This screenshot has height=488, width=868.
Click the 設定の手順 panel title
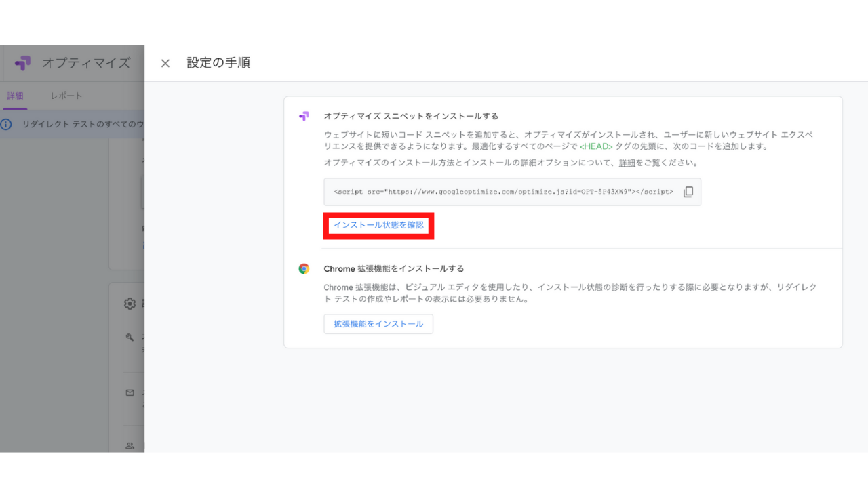218,63
